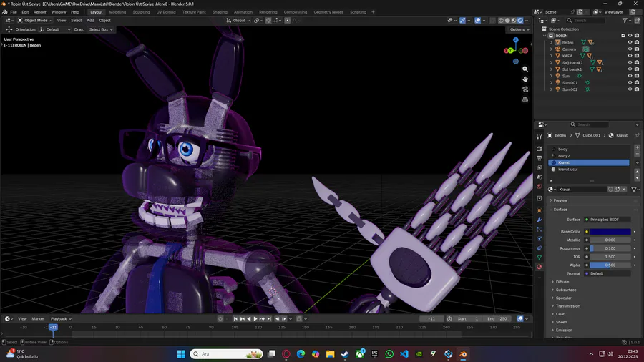Screen dimensions: 644x362
Task: Select material preview shading mode
Action: [x=514, y=20]
